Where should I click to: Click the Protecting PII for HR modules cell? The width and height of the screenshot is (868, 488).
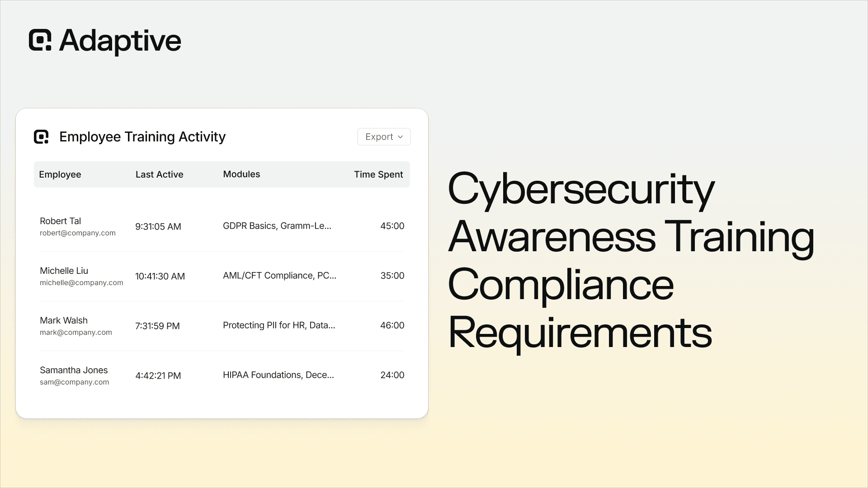(x=279, y=325)
